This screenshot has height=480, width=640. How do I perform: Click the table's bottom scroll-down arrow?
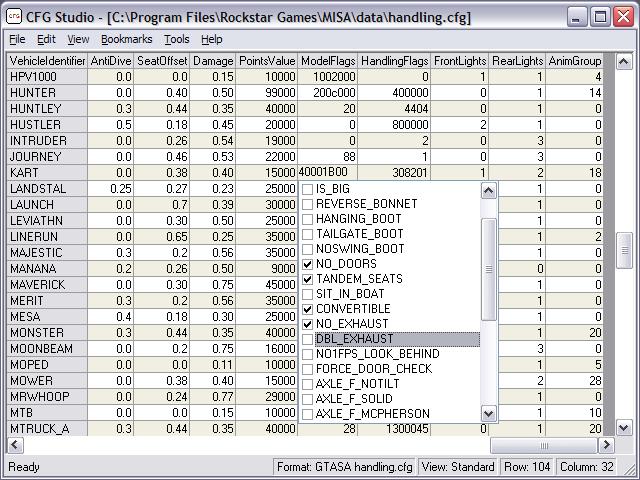pyautogui.click(x=624, y=428)
